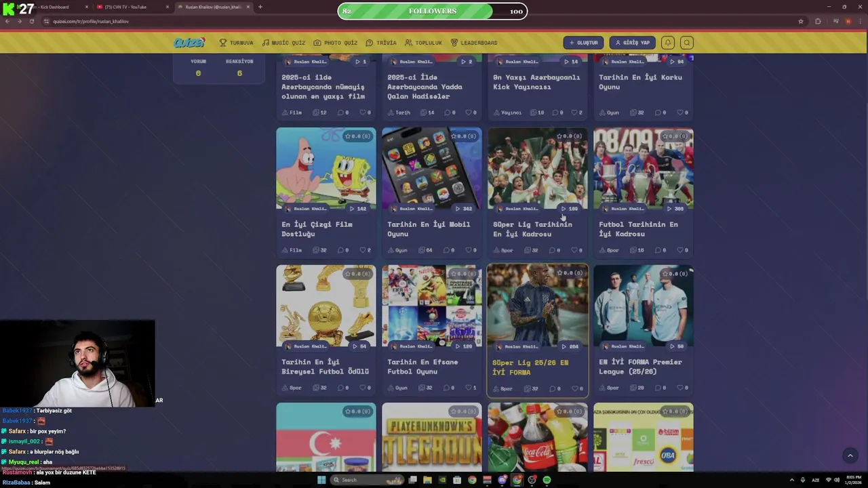Click play count icon on 'Süper Lig 25/26' card

564,346
